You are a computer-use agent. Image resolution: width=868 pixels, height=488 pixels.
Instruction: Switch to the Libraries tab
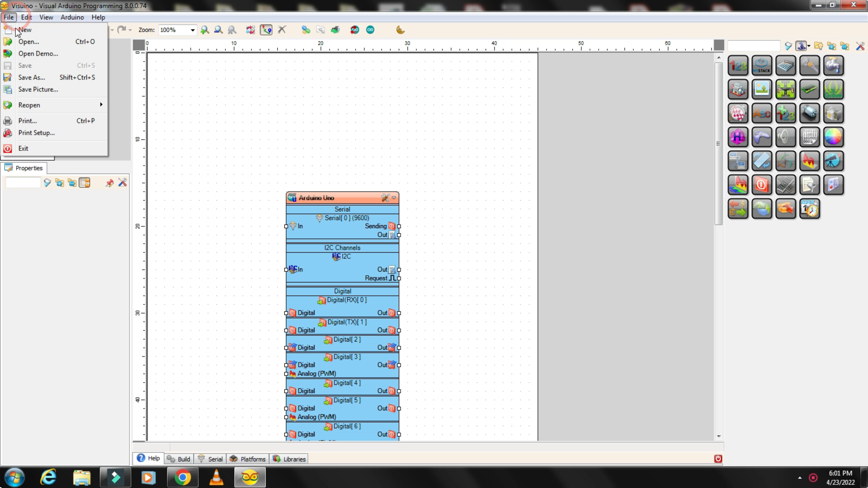click(x=289, y=459)
